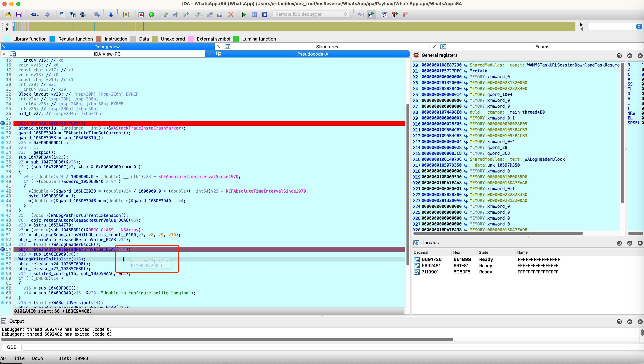Set breakpoint dot at line 29
This screenshot has width=644, height=364.
[3, 128]
